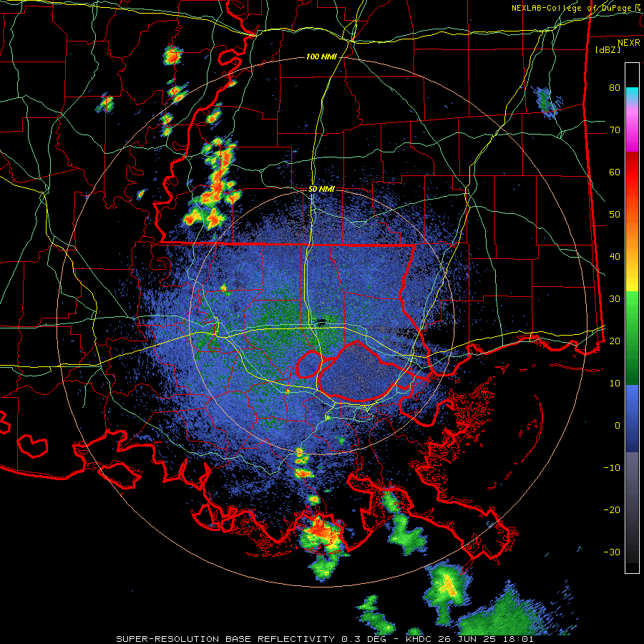This screenshot has height=644, width=644.
Task: Click the 10 value on the color scale
Action: (x=615, y=384)
